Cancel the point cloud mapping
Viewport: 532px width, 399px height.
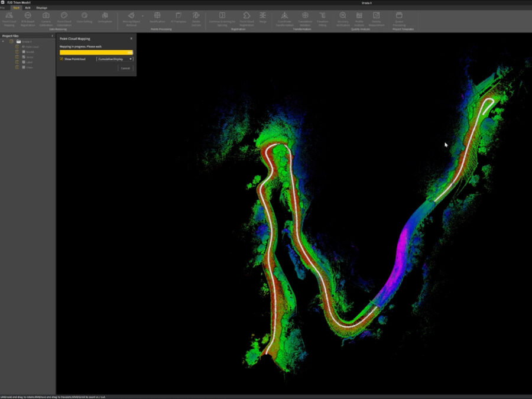coord(125,69)
